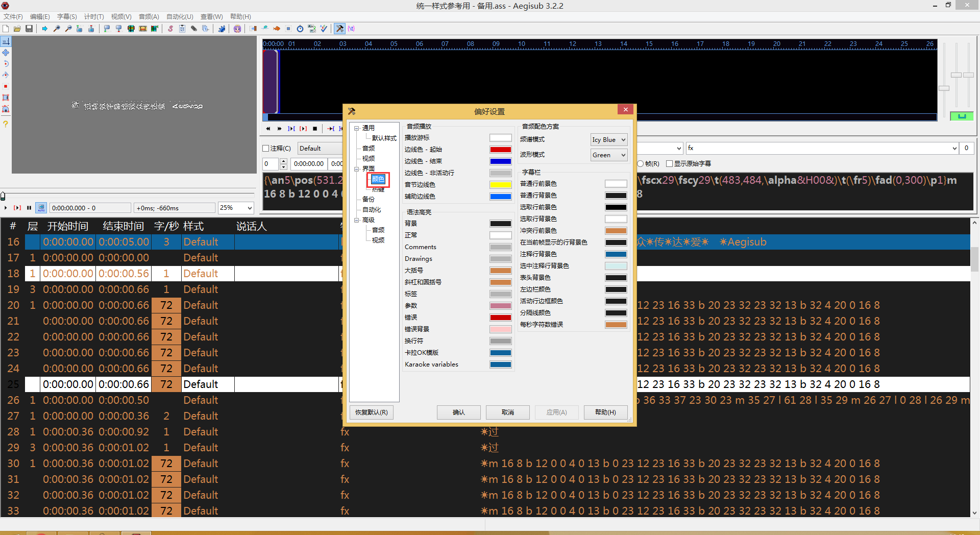Toggle override tags \t icon
This screenshot has width=980, height=535.
351,29
